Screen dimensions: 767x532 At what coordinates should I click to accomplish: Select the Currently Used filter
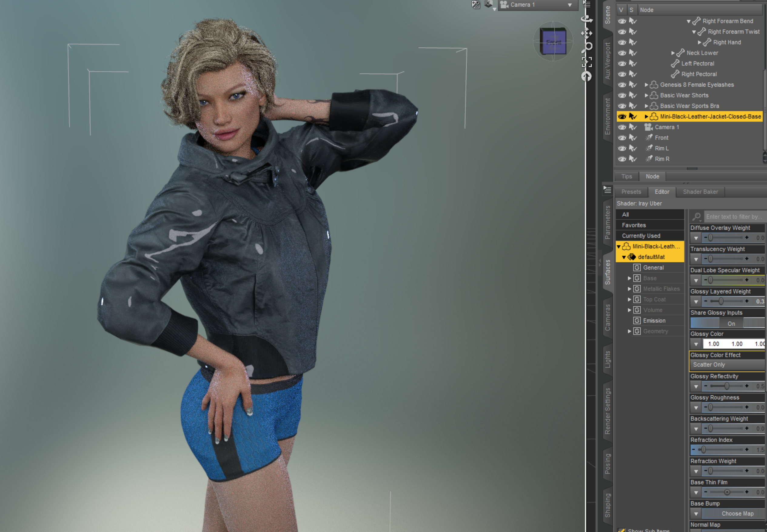[641, 236]
